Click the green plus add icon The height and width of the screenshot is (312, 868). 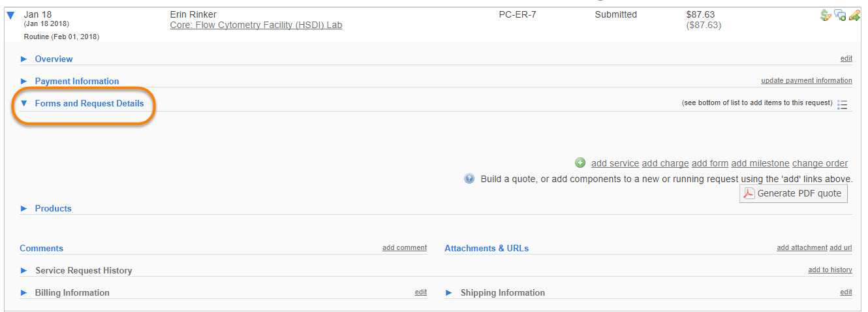point(580,163)
